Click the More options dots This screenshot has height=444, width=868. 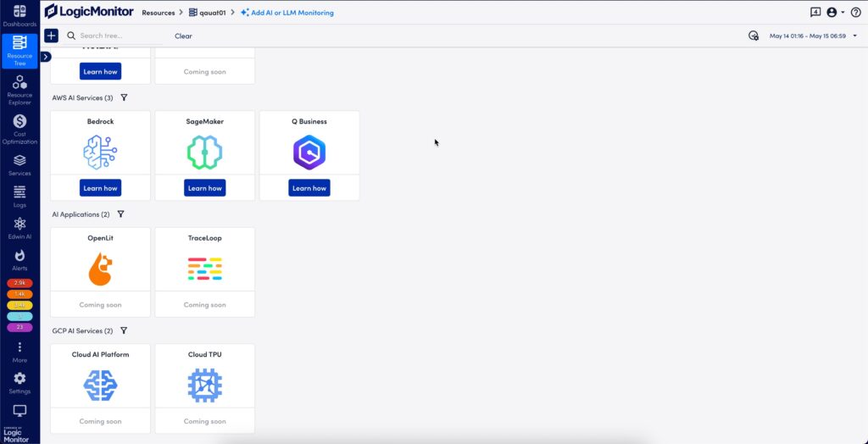(19, 347)
